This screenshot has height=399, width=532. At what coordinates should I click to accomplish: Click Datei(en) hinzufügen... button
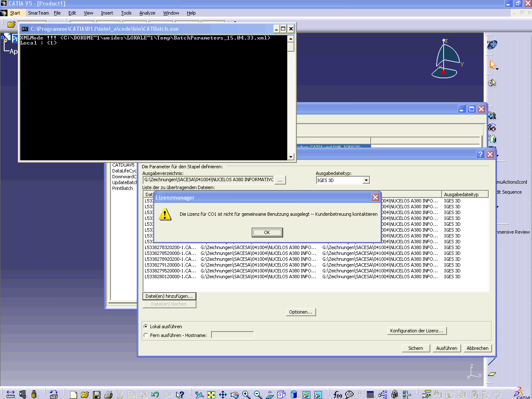169,296
